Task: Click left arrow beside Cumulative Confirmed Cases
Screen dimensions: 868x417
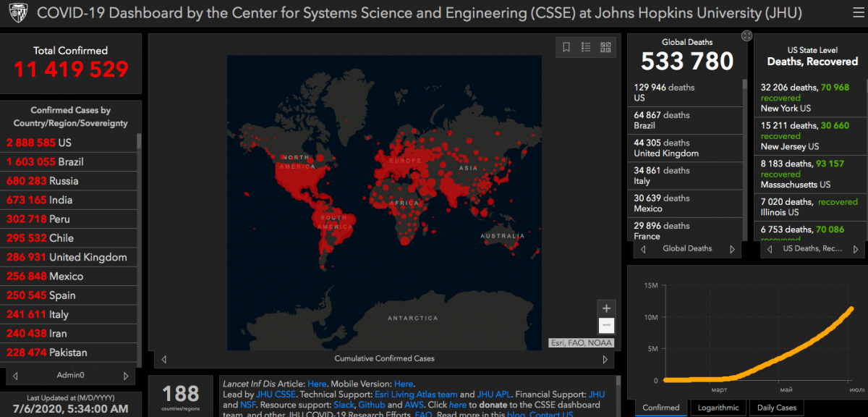Action: [163, 359]
